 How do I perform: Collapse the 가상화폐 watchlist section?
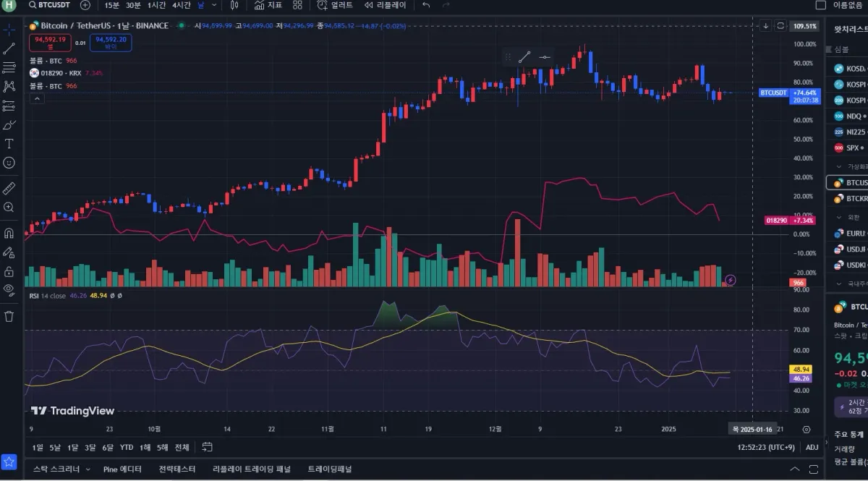(x=839, y=166)
